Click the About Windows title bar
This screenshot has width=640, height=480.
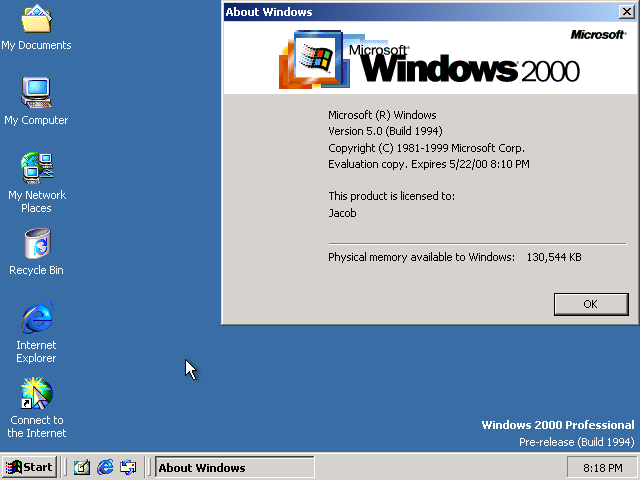pos(420,12)
